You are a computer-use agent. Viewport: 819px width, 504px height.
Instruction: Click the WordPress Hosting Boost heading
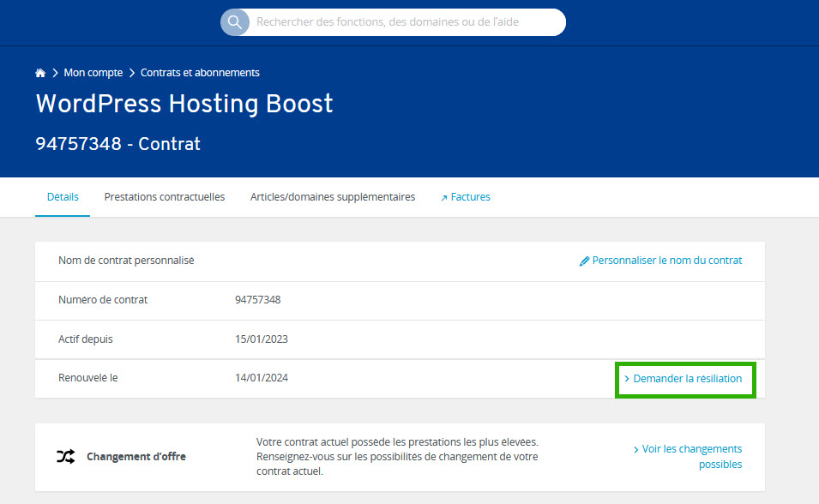click(x=184, y=104)
